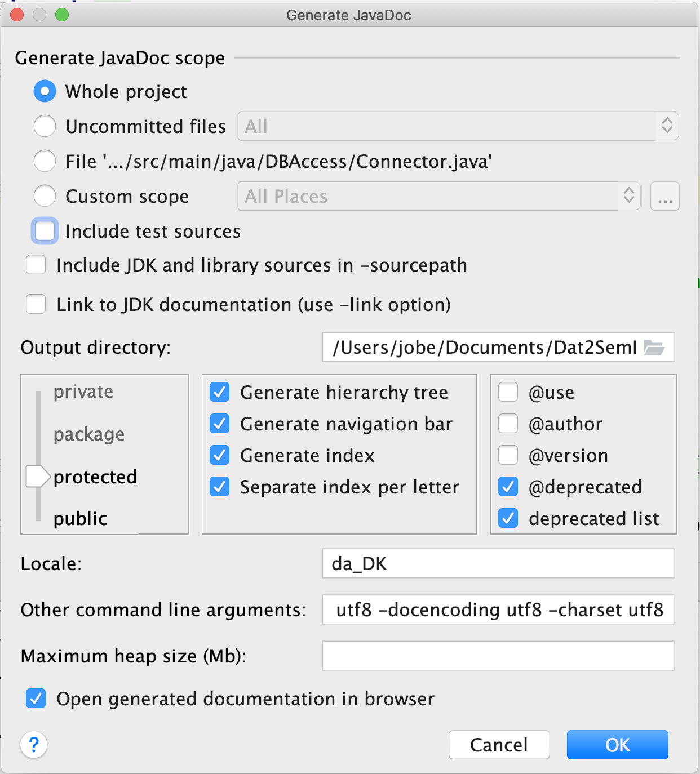Click the OK button

(617, 745)
